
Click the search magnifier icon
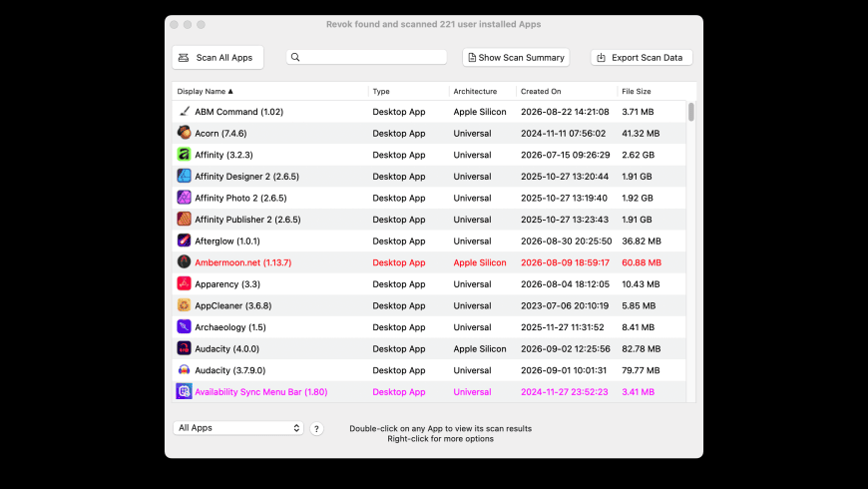tap(295, 57)
